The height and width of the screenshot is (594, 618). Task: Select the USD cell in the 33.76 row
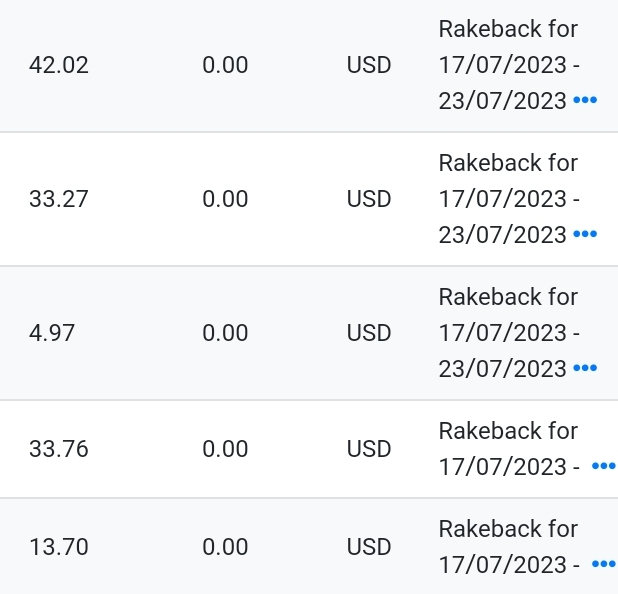[369, 449]
